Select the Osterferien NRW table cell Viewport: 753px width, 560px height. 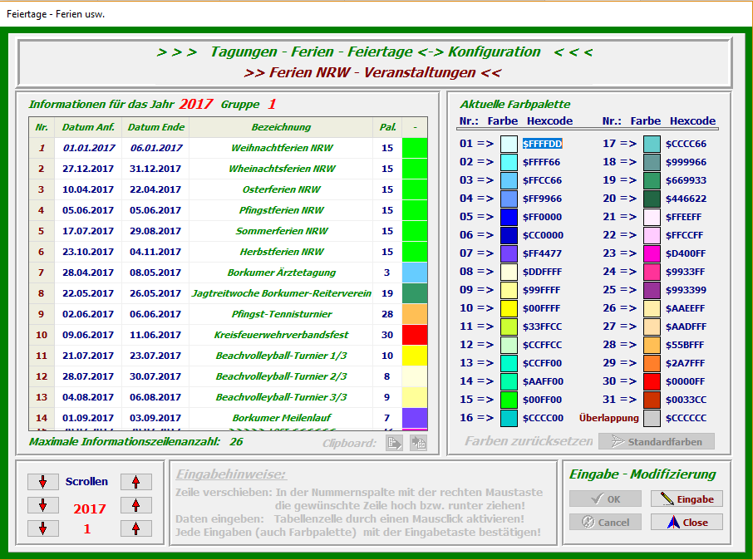(282, 189)
